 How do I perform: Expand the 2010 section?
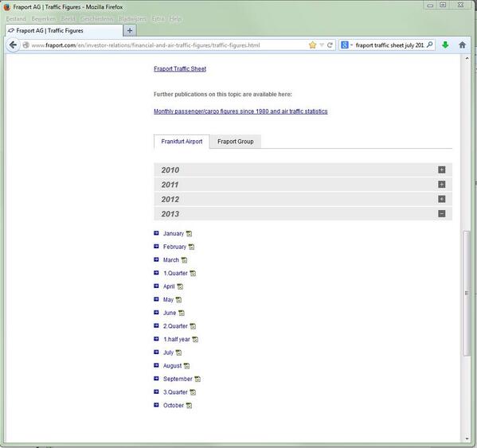coord(442,169)
